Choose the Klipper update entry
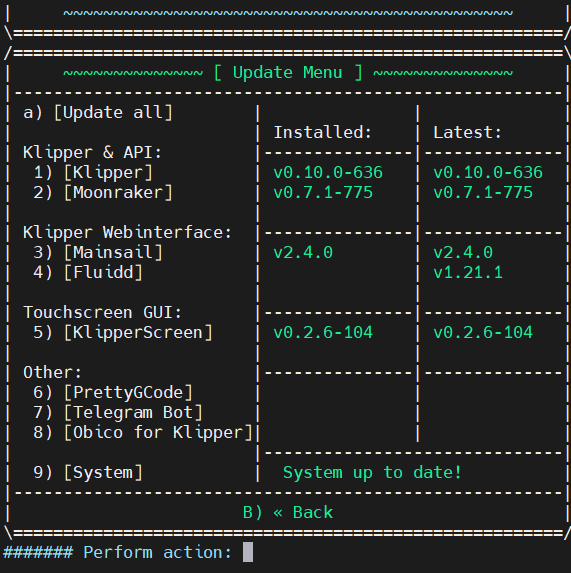Viewport: 571px width, 573px height. 93,172
